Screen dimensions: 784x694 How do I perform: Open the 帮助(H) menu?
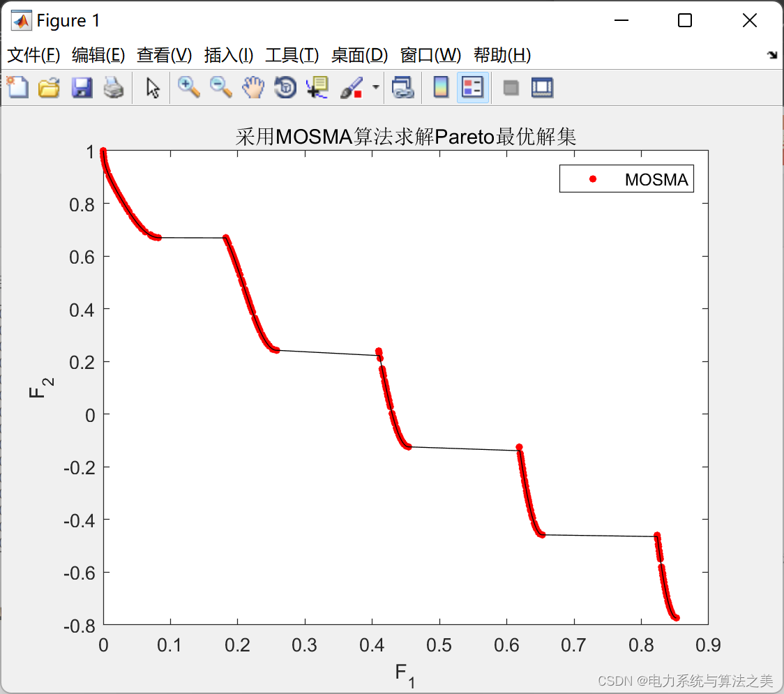pyautogui.click(x=502, y=55)
